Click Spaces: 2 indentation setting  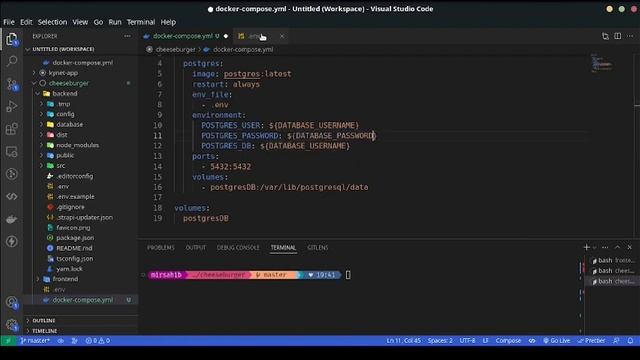(x=440, y=340)
